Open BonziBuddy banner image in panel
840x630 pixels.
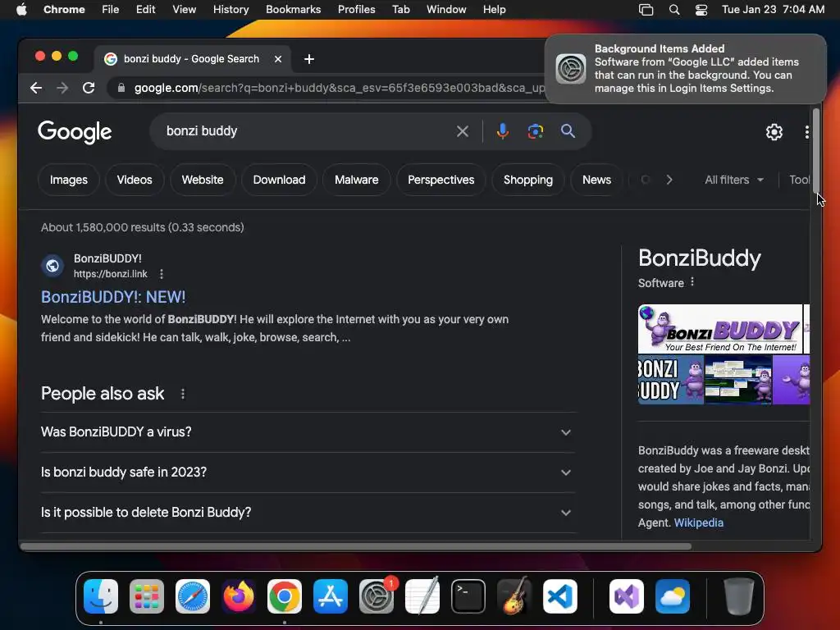click(x=720, y=329)
